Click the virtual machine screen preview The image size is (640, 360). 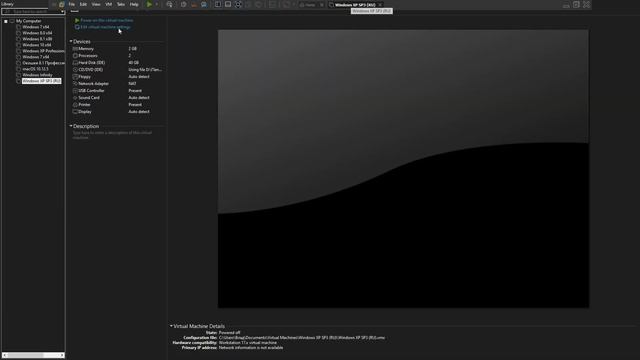click(x=403, y=169)
